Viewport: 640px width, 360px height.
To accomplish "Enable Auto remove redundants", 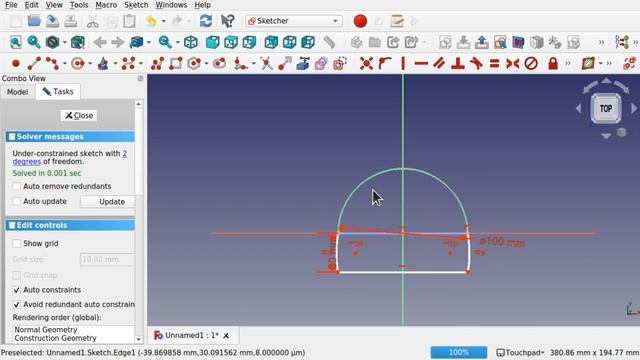I will (x=16, y=187).
